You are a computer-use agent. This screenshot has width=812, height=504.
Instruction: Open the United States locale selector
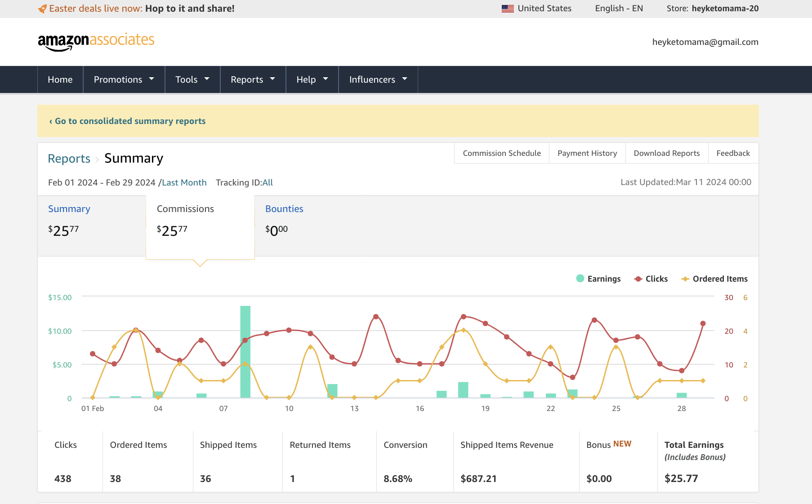(536, 9)
